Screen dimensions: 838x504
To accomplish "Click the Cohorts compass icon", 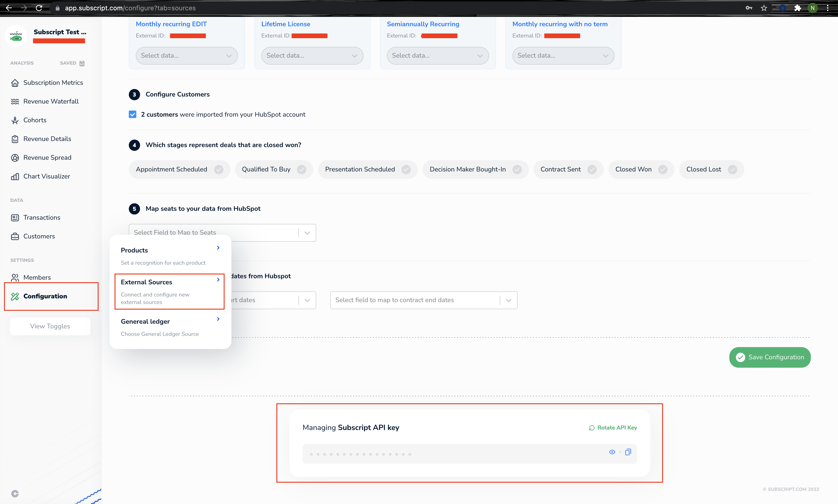I will 15,120.
